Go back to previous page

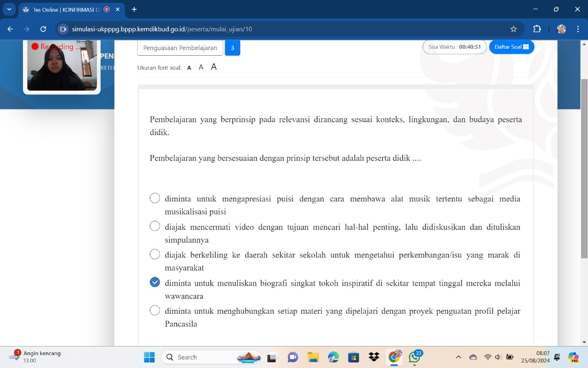pyautogui.click(x=11, y=29)
